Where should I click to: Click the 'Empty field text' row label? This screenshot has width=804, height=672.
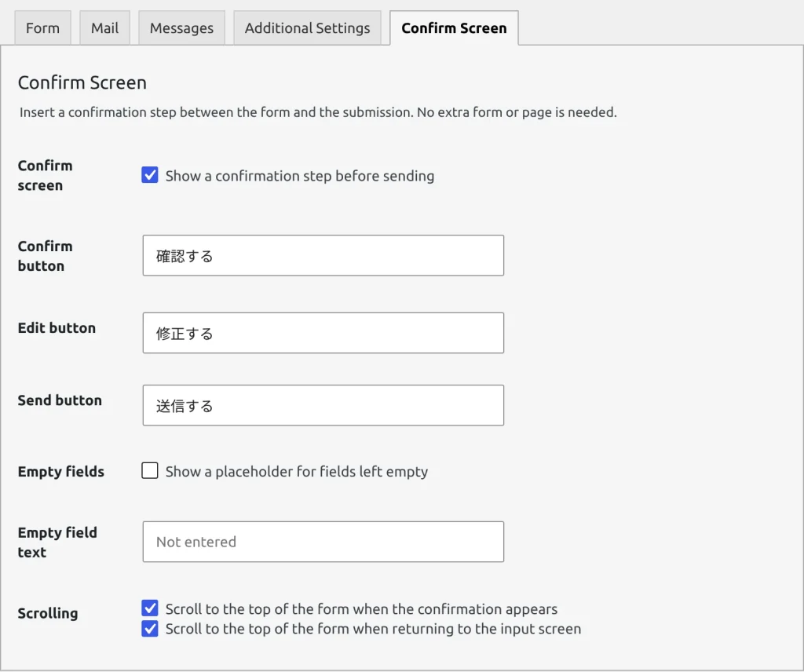pos(57,542)
